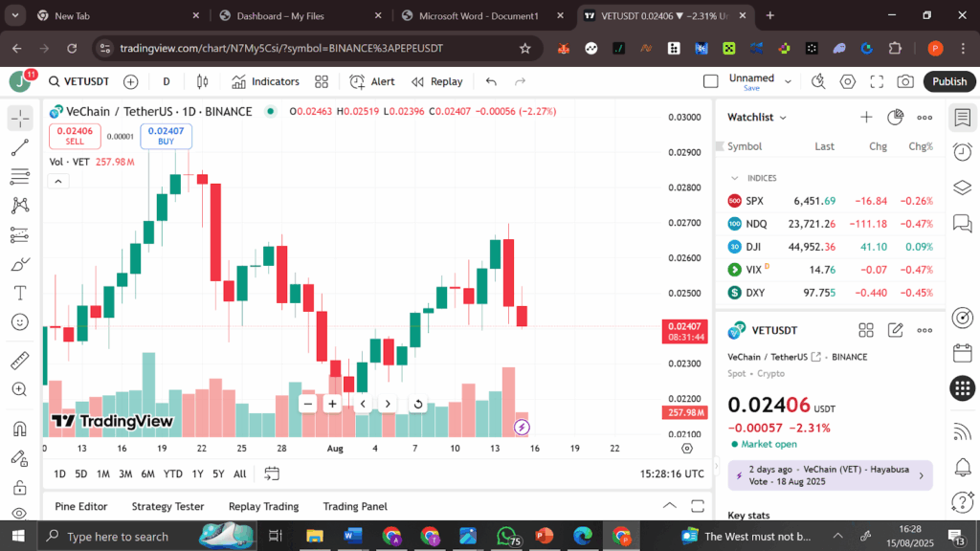
Task: Switch to the YTD date range
Action: pyautogui.click(x=172, y=474)
